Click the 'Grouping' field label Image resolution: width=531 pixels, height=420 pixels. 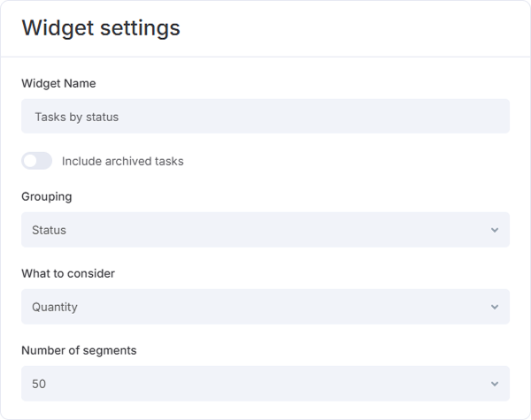(47, 196)
